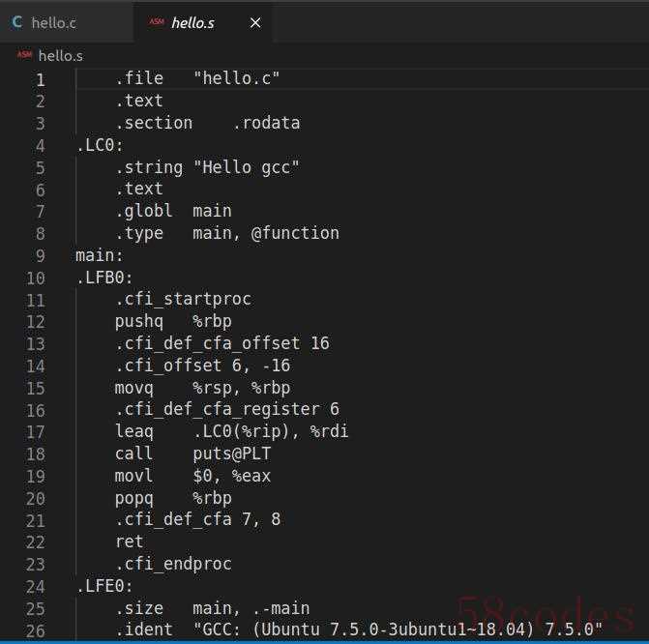
Task: Close the hello.s tab
Action: click(255, 23)
